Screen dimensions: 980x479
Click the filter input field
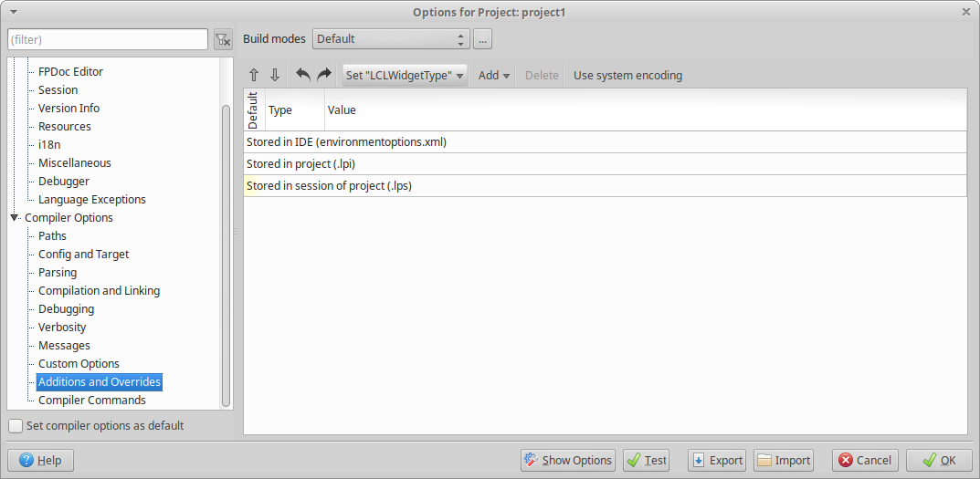[108, 39]
